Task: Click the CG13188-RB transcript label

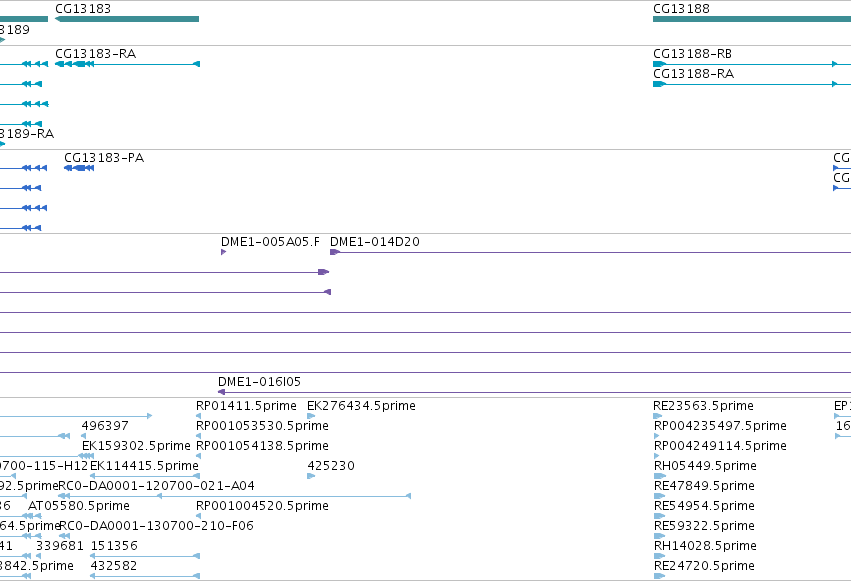Action: point(693,54)
